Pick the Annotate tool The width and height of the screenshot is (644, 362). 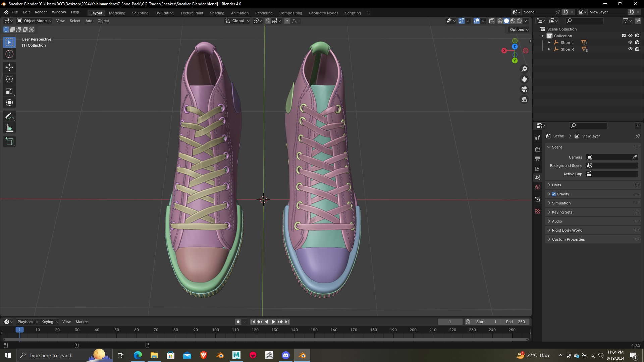[9, 116]
